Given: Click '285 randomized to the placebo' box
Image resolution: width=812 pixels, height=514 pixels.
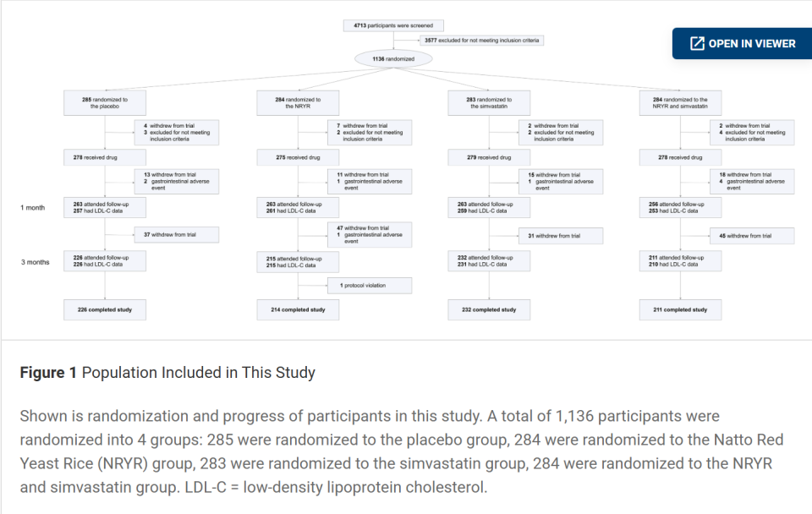Looking at the screenshot, I should click(105, 103).
